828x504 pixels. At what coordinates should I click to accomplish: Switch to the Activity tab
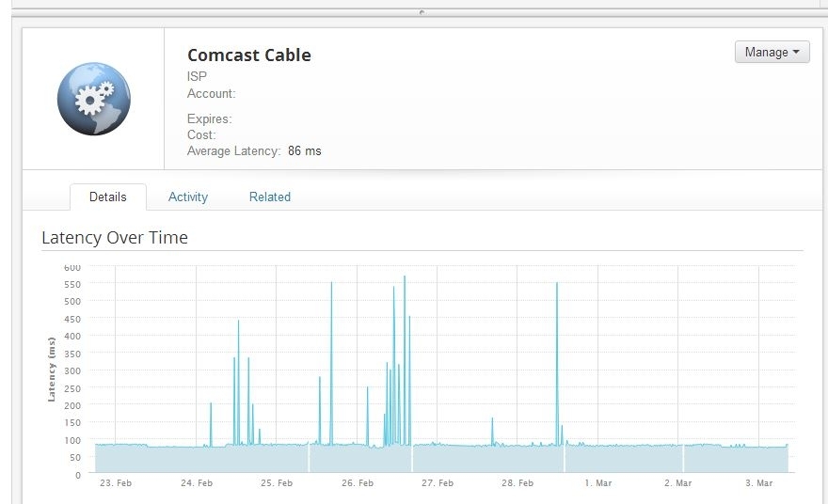(188, 197)
